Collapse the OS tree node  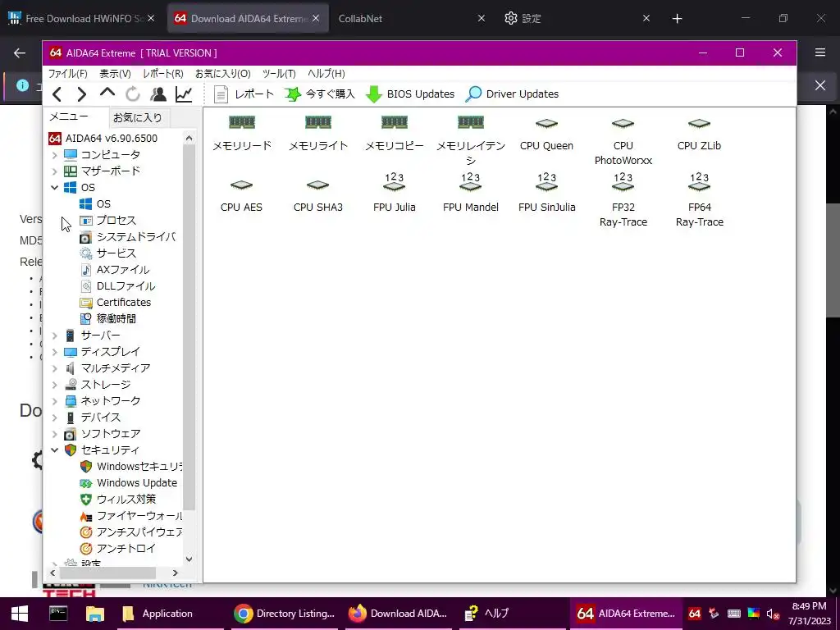tap(54, 188)
